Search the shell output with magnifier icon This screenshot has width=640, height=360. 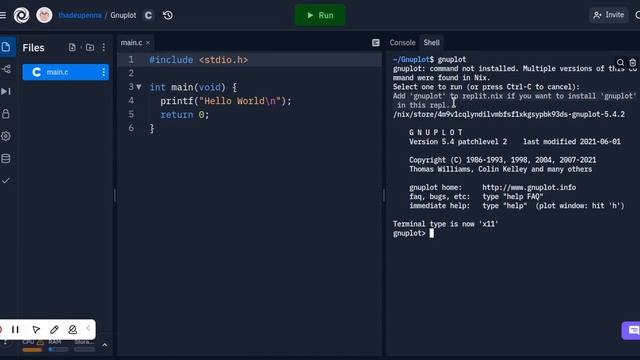tap(620, 62)
